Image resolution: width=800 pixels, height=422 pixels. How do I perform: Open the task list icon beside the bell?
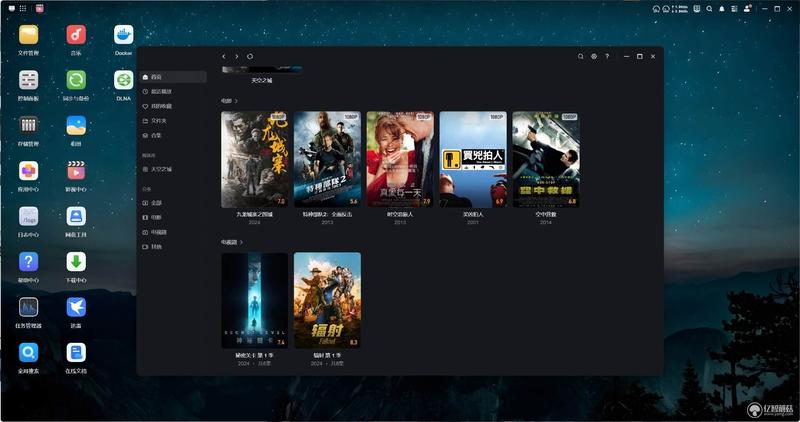click(734, 9)
